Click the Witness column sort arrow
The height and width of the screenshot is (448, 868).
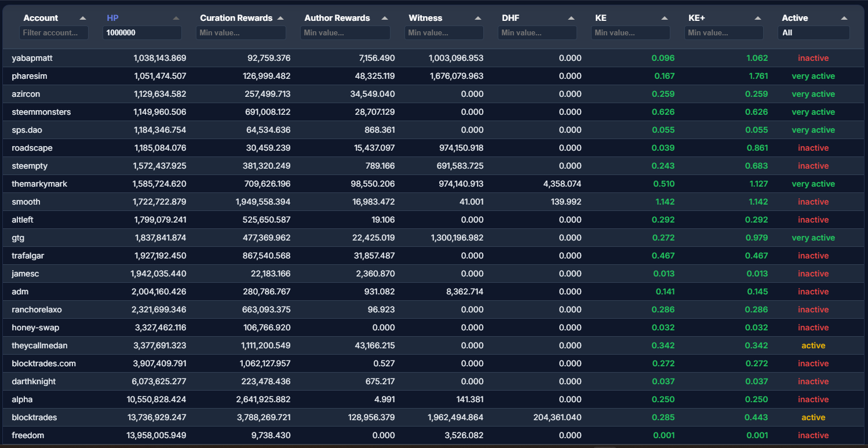click(x=478, y=19)
